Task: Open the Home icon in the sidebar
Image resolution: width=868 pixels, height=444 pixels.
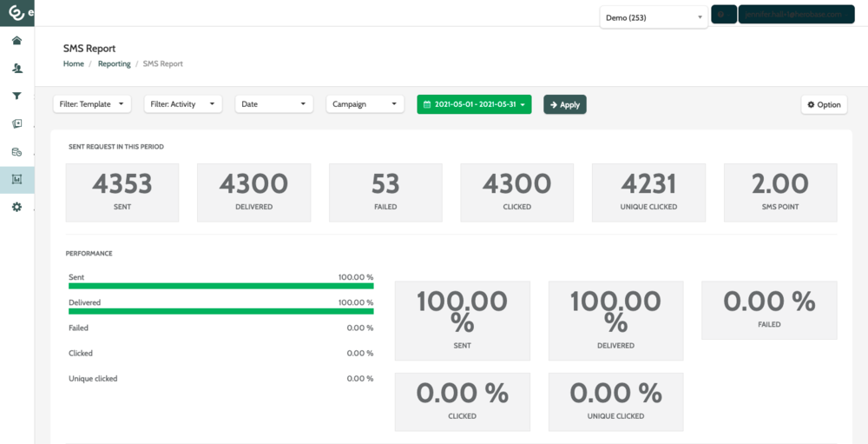Action: click(x=16, y=41)
